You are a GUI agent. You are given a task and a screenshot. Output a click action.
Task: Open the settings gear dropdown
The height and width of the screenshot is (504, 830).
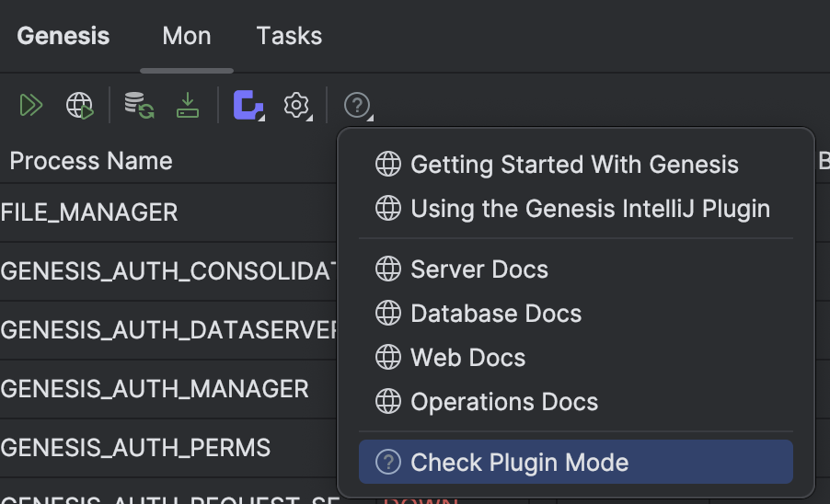point(297,105)
